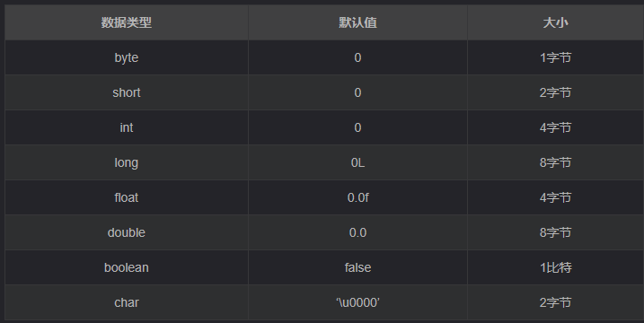Click the 大小 column header
Image resolution: width=644 pixels, height=323 pixels.
555,22
